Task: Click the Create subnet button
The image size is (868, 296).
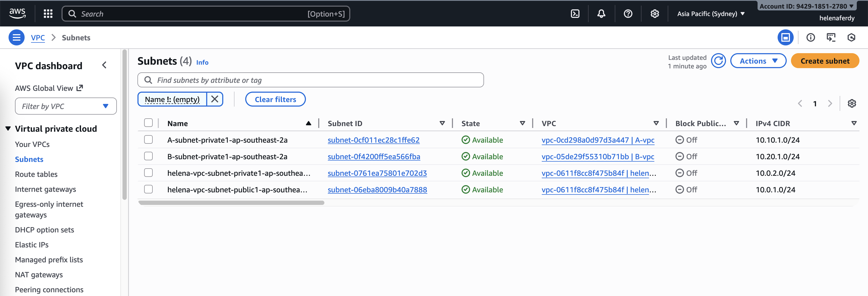Action: click(824, 61)
